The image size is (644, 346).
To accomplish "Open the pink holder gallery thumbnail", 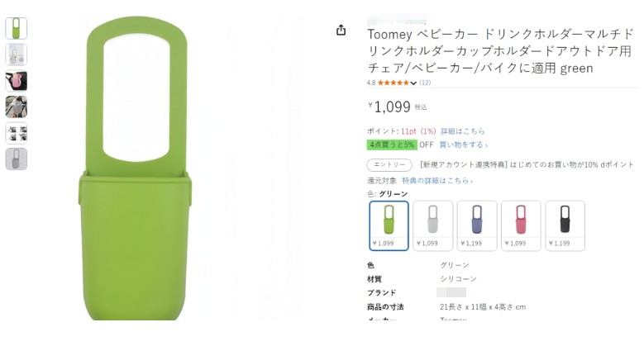I will [x=16, y=81].
